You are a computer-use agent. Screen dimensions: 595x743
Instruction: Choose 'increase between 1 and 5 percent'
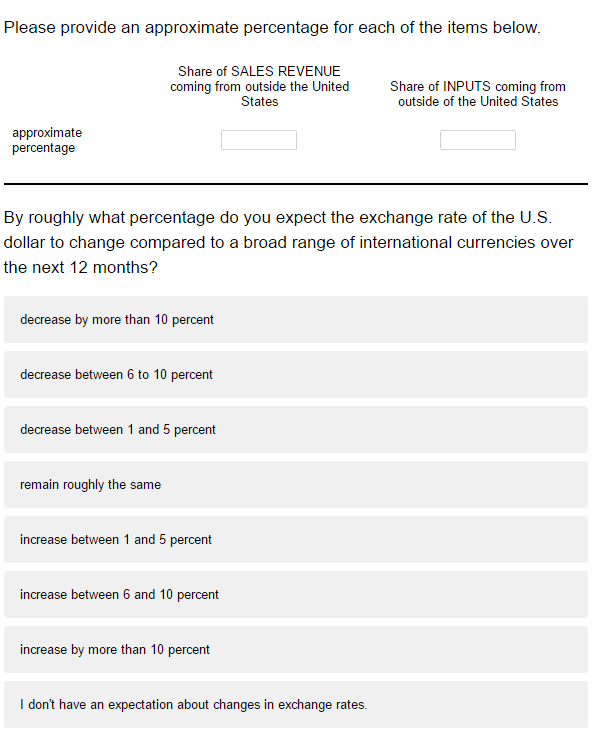click(x=296, y=540)
